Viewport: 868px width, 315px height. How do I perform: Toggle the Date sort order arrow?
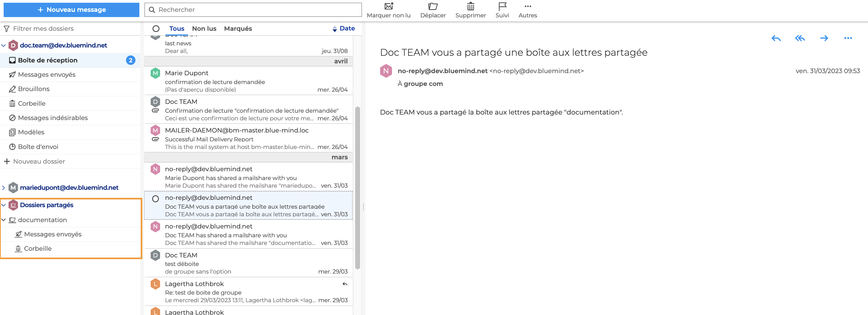334,29
